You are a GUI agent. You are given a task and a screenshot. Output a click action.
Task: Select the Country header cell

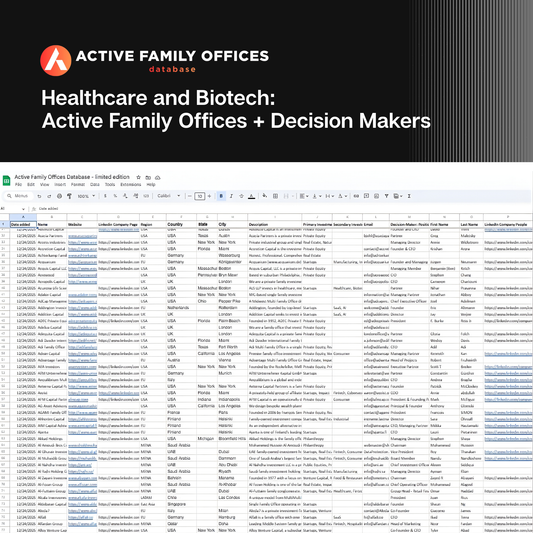point(182,224)
